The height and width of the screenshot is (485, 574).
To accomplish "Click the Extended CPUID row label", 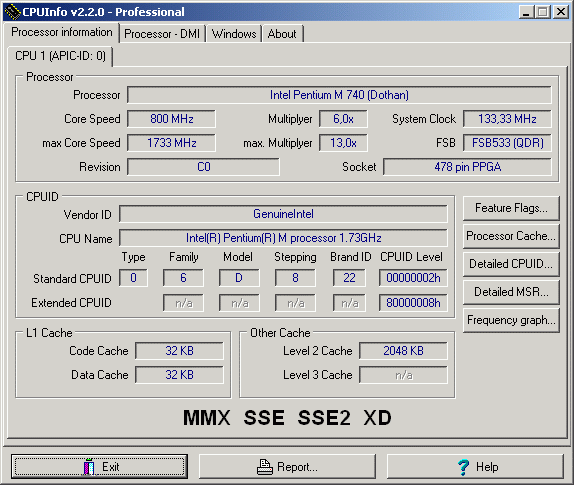I will tap(71, 303).
